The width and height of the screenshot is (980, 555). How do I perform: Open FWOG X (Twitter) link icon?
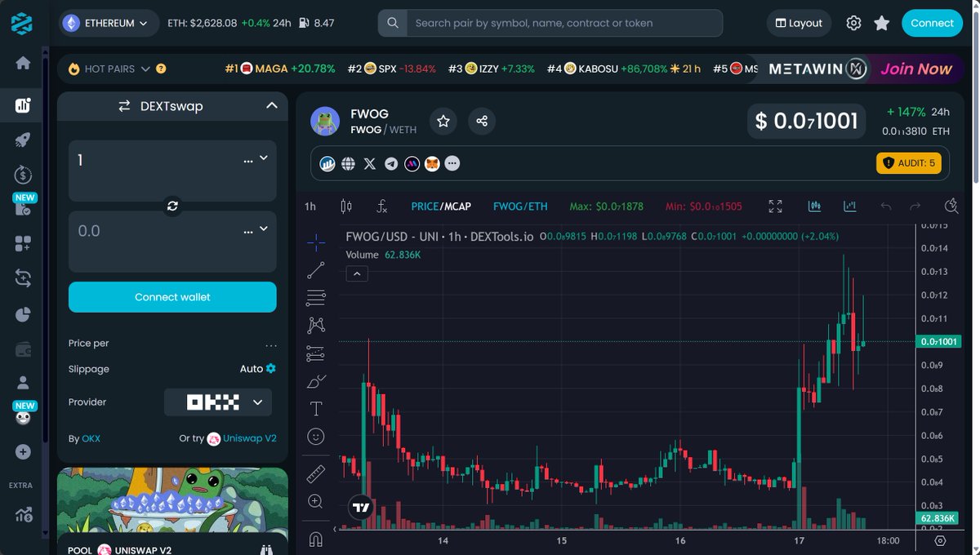click(x=369, y=164)
